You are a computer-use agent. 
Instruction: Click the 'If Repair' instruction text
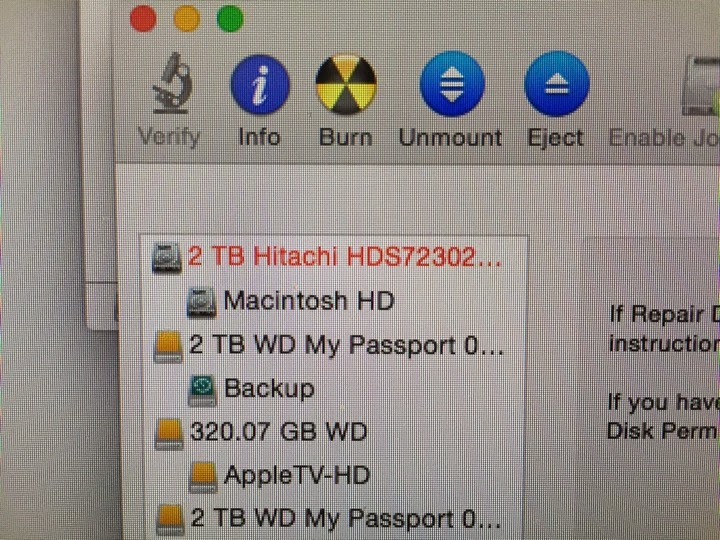coord(664,315)
